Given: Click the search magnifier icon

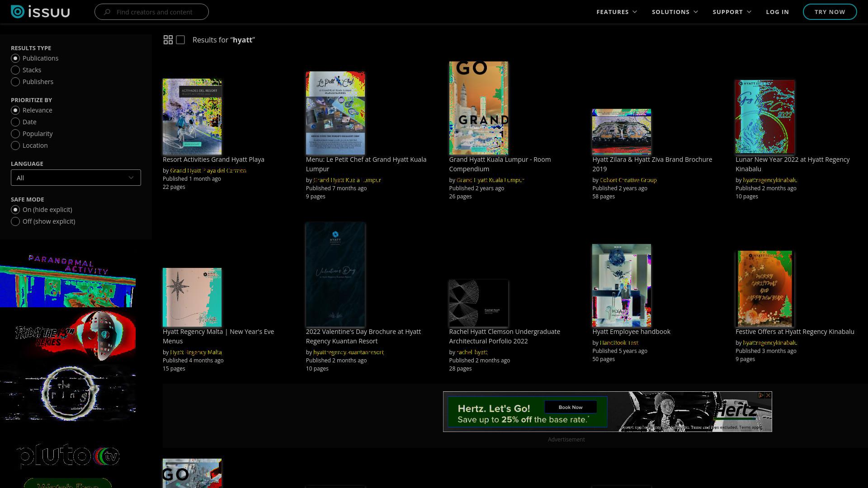Looking at the screenshot, I should [x=107, y=12].
